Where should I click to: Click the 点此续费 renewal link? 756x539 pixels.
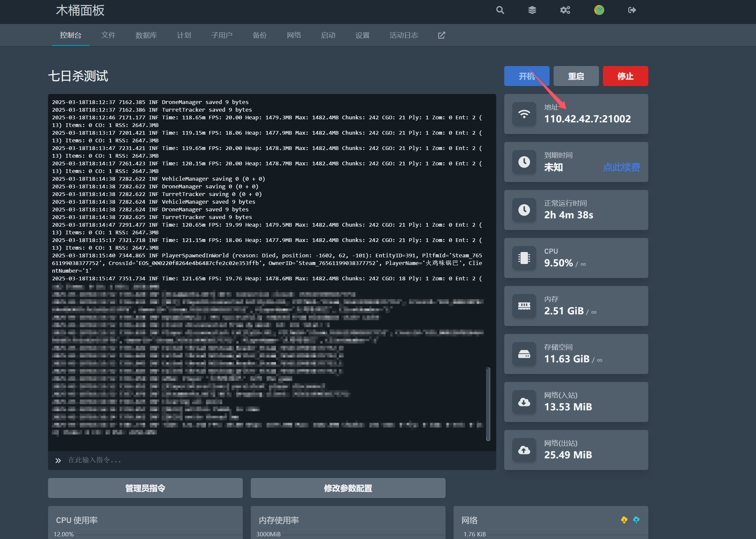point(621,167)
